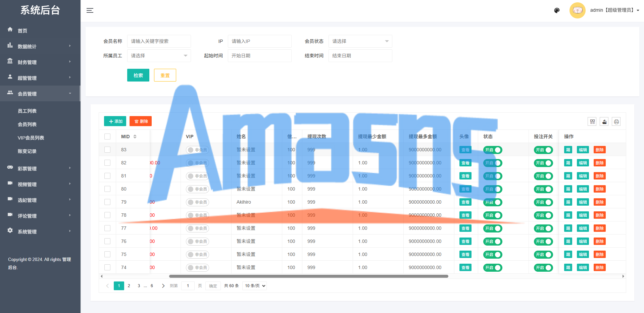This screenshot has width=644, height=313.
Task: Click the green 添加 button
Action: click(115, 121)
